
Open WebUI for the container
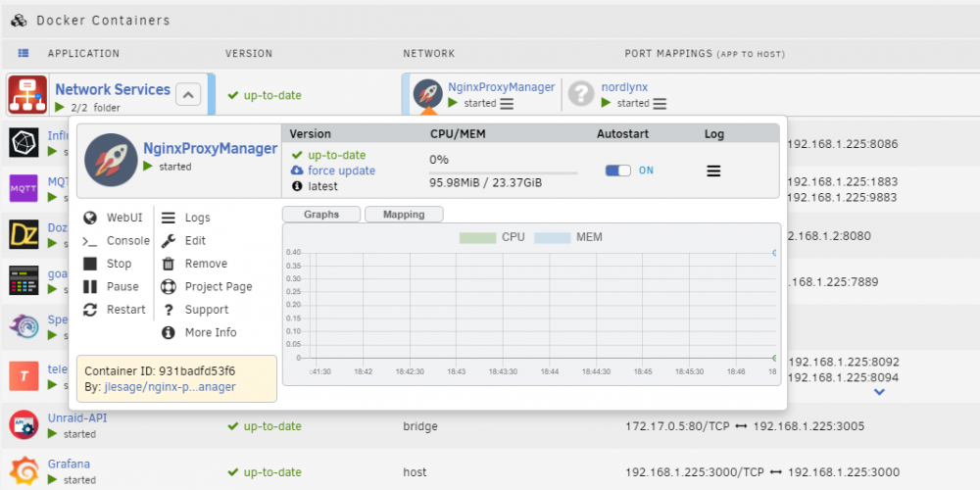(113, 218)
